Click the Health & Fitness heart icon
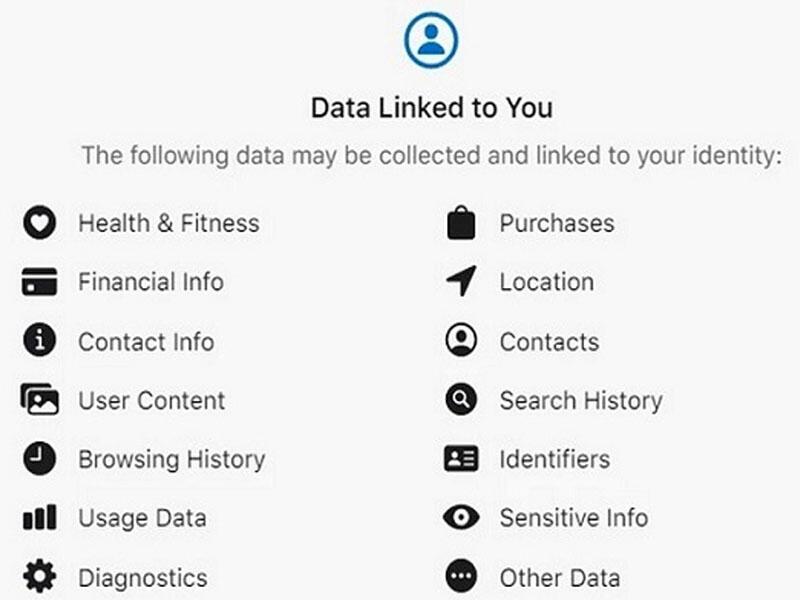This screenshot has height=600, width=800. 39,222
